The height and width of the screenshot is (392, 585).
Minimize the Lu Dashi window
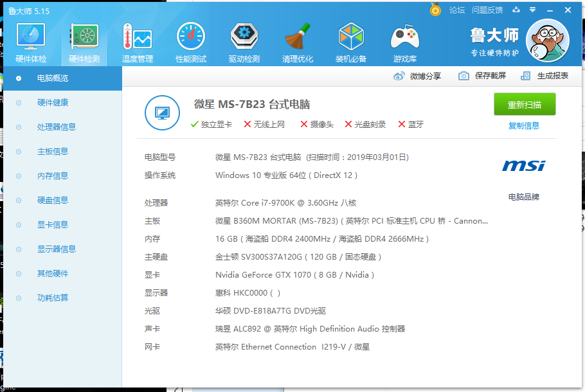(550, 10)
